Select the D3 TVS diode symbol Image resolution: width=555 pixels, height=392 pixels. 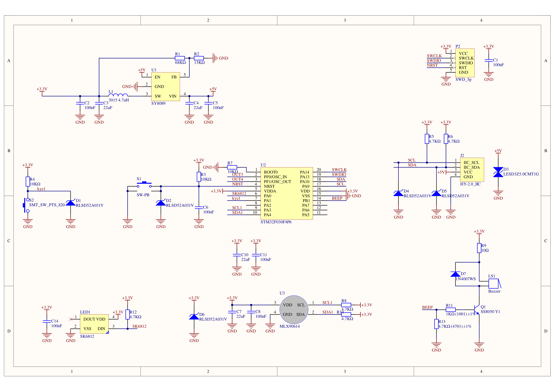click(x=498, y=172)
